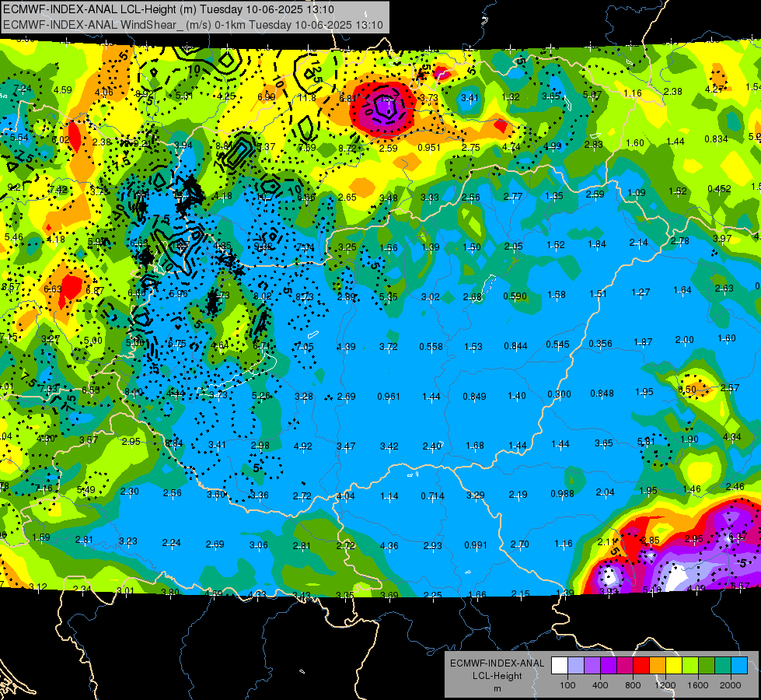Click the orange legend swatch
Viewport: 761px width, 700px height.
click(x=657, y=665)
